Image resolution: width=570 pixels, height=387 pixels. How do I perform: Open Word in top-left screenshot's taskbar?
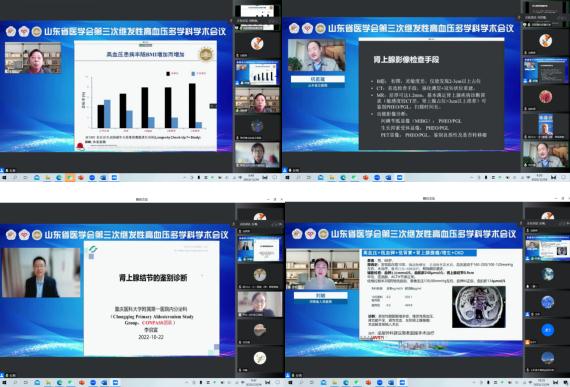point(103,178)
